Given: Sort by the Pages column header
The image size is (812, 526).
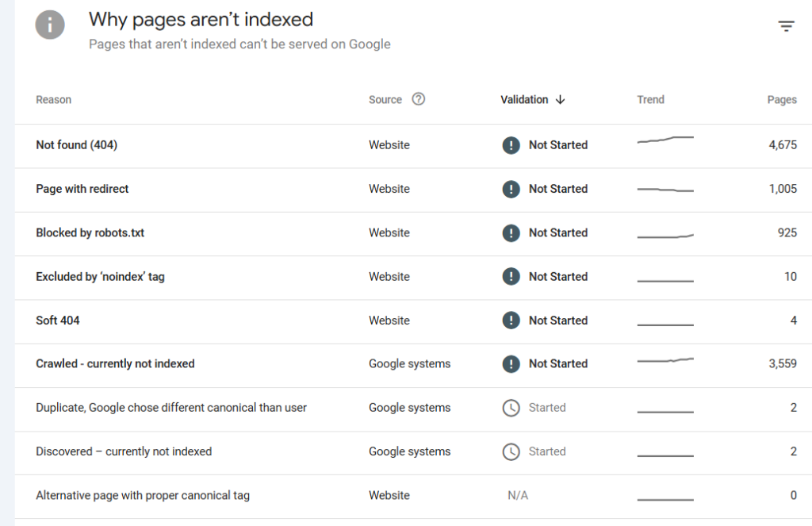Looking at the screenshot, I should [782, 99].
